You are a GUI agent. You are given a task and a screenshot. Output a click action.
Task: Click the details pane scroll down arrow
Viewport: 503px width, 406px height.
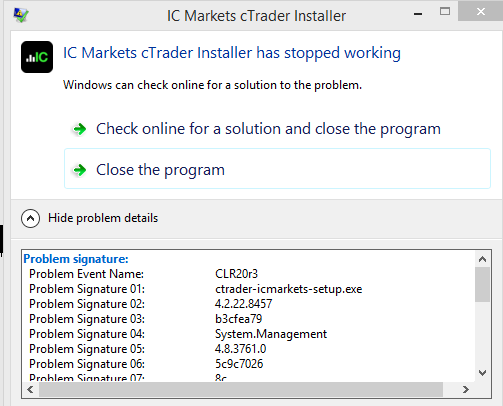[482, 373]
